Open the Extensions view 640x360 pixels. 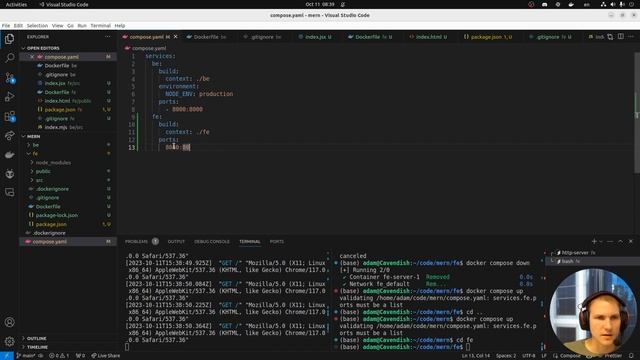9,116
